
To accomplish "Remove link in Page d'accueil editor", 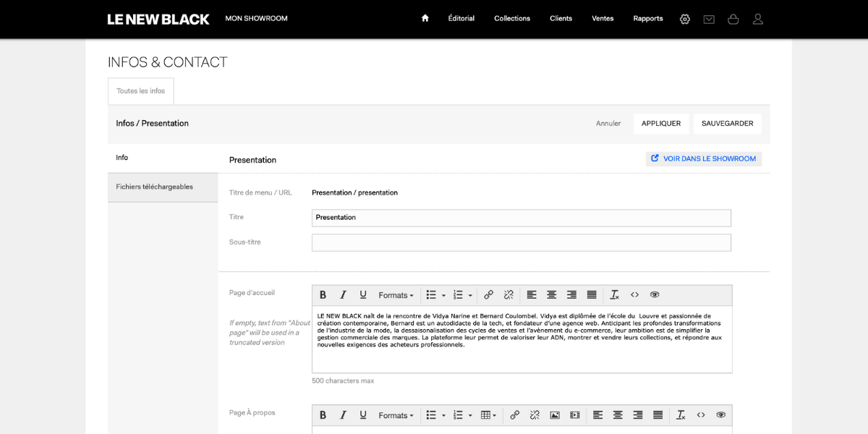I will pyautogui.click(x=509, y=295).
